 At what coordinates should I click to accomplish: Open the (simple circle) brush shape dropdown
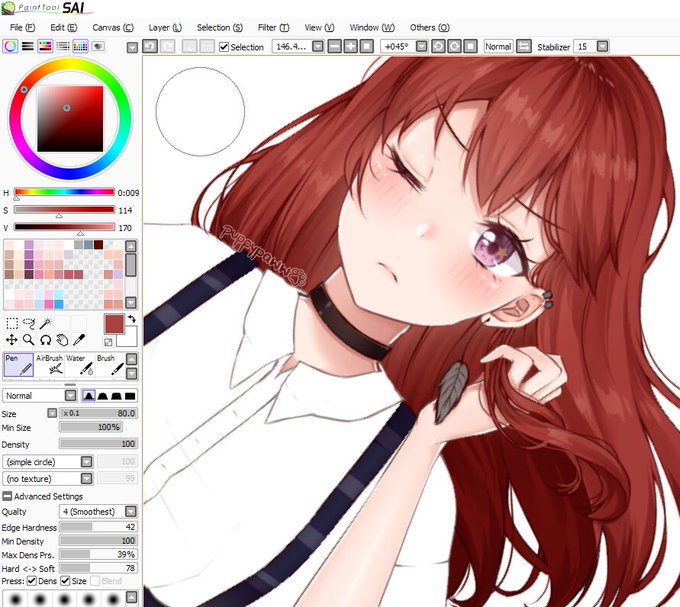87,462
